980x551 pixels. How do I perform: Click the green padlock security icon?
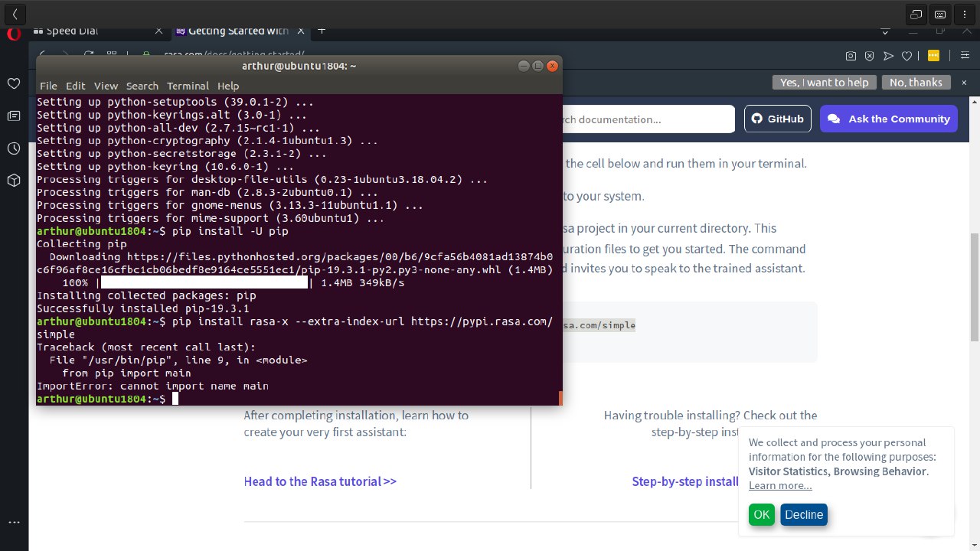(x=146, y=55)
